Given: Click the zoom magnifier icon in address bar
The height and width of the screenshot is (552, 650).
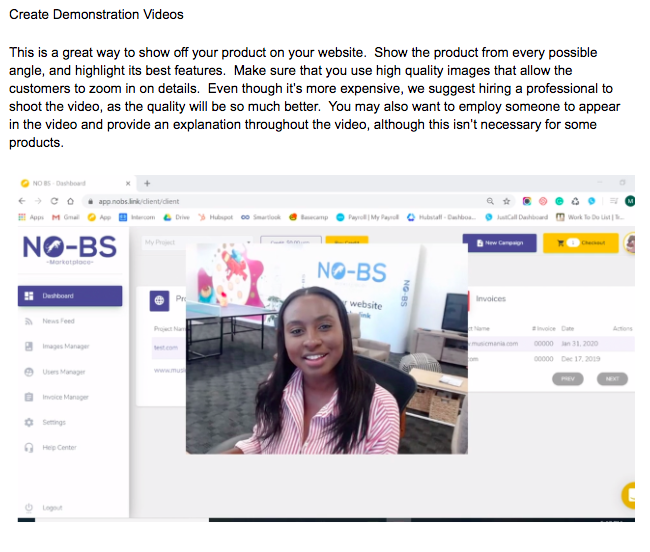Looking at the screenshot, I should coord(489,201).
